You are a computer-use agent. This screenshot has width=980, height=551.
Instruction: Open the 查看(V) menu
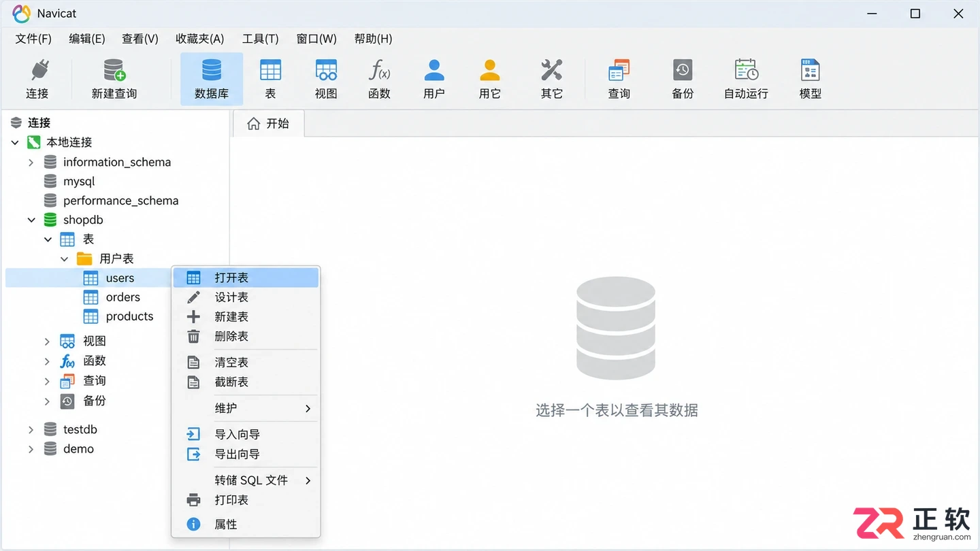[x=140, y=39]
